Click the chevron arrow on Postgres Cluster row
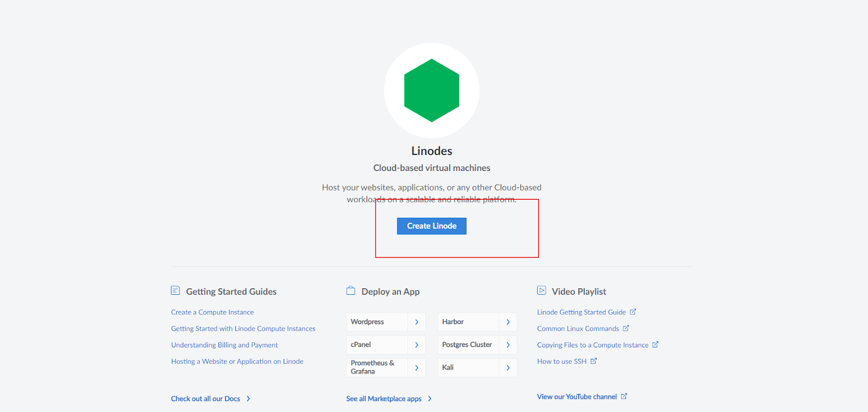868x412 pixels. click(x=508, y=345)
